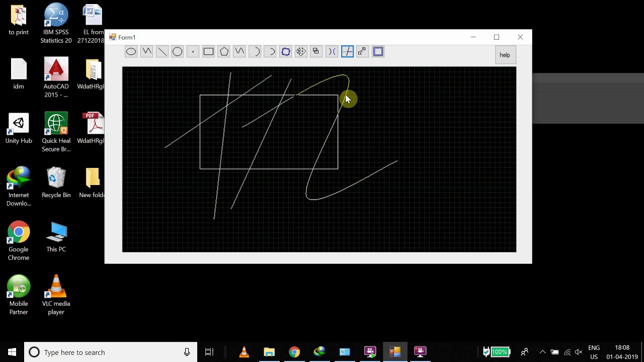Screen dimensions: 644x362
Task: Select the first zigzag polyline tool
Action: coord(146,51)
